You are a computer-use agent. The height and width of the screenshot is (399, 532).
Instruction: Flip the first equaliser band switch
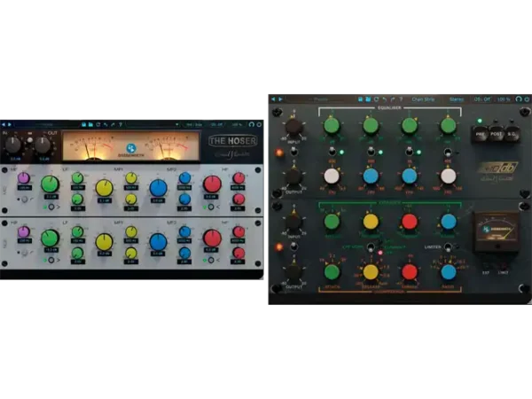tap(332, 152)
